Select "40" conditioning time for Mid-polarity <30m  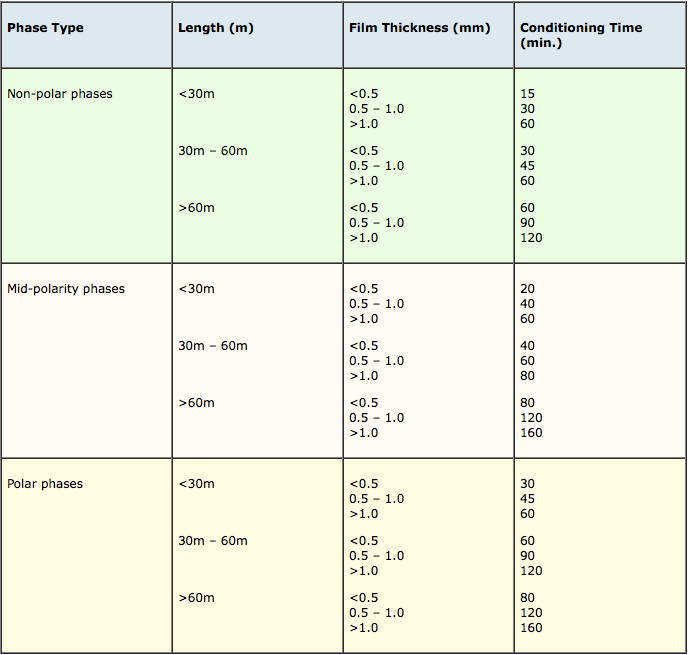coord(527,304)
